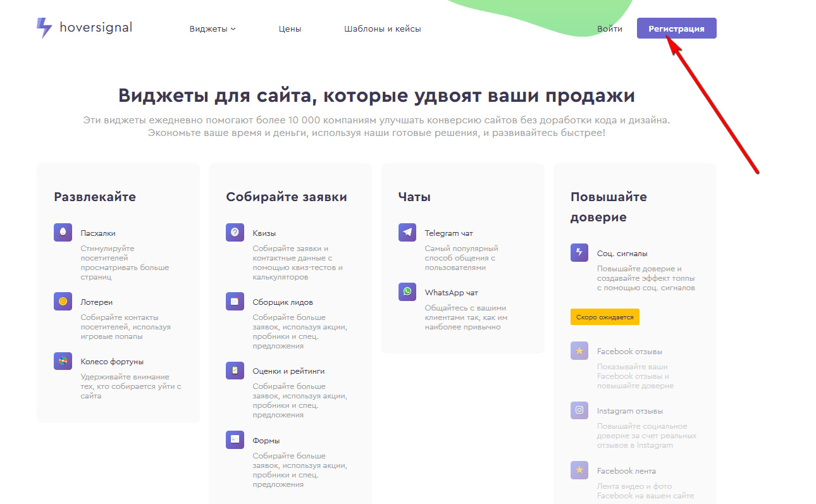Click the Соц. сигналы lightning icon
Screen dimensions: 816x504
click(579, 253)
